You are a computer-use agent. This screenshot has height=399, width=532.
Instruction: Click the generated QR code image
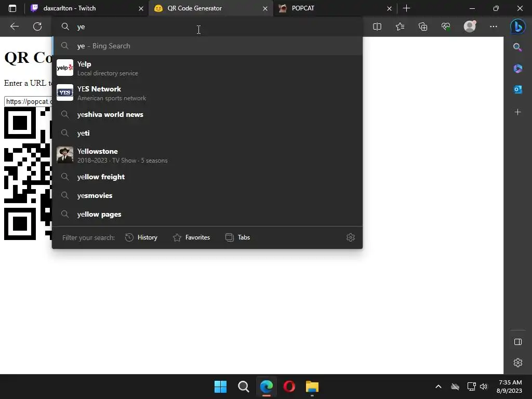tap(28, 174)
